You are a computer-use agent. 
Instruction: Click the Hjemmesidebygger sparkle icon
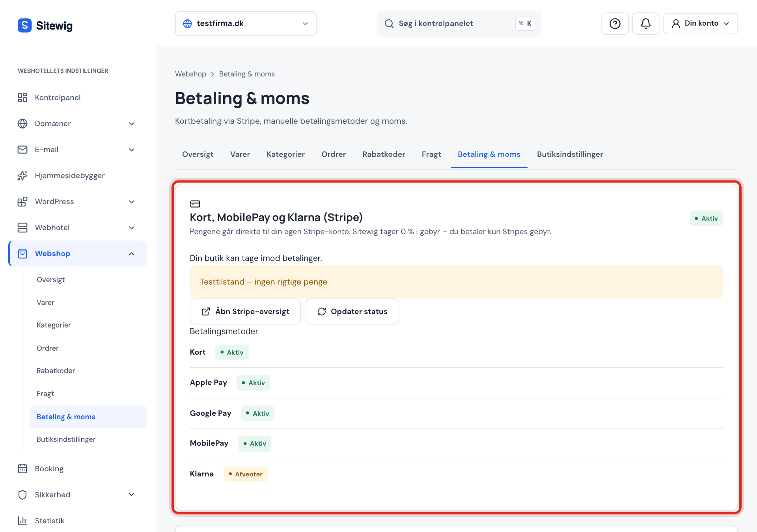click(22, 175)
